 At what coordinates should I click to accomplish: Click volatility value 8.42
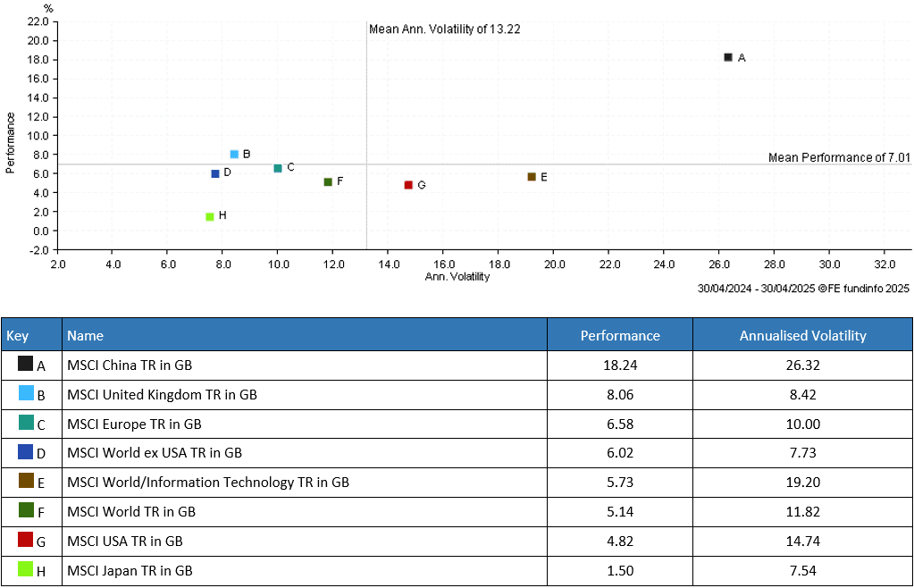pyautogui.click(x=803, y=394)
